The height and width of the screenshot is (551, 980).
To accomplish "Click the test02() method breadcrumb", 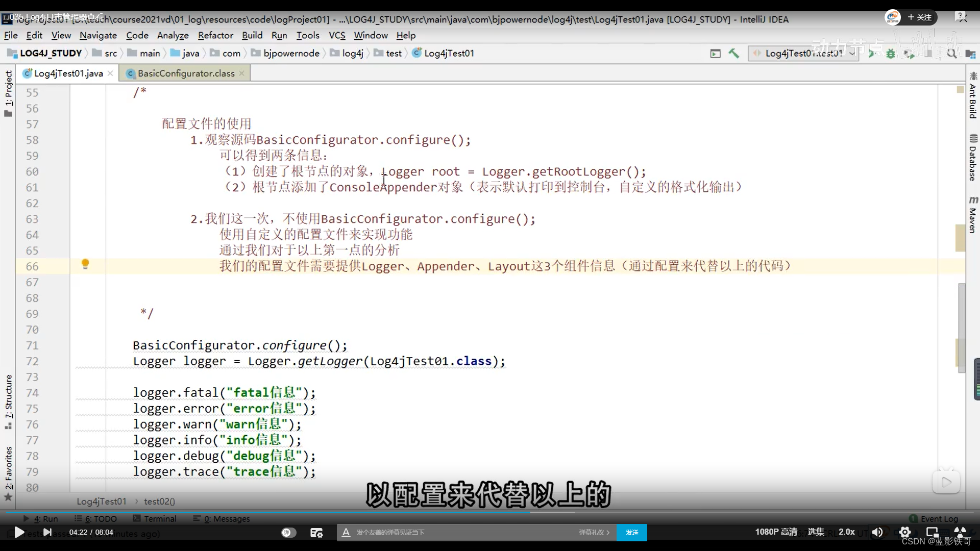I will pyautogui.click(x=159, y=502).
